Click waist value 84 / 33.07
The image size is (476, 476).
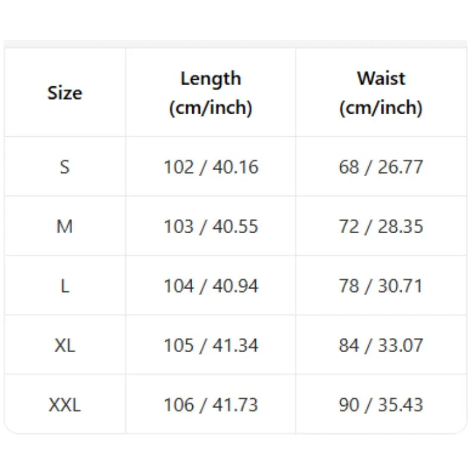381,346
